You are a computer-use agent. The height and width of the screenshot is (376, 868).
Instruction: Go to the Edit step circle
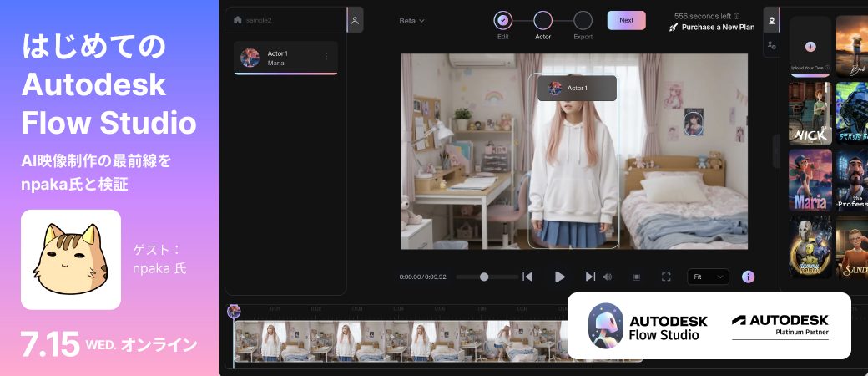(502, 21)
